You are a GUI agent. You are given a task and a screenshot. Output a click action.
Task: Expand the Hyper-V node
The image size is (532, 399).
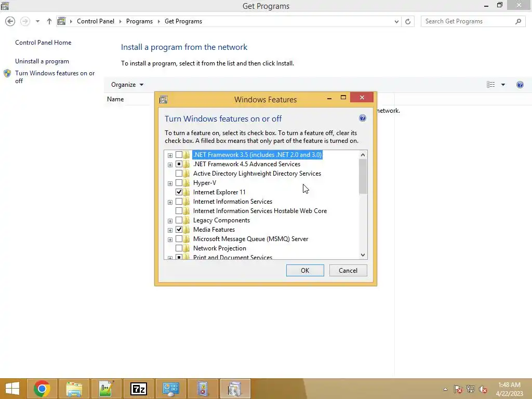pyautogui.click(x=170, y=183)
